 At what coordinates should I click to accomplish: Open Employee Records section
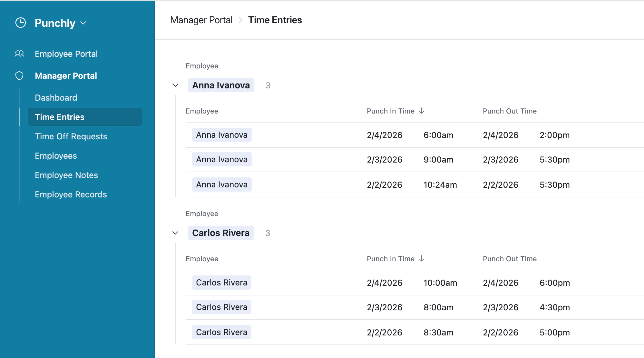coord(71,194)
